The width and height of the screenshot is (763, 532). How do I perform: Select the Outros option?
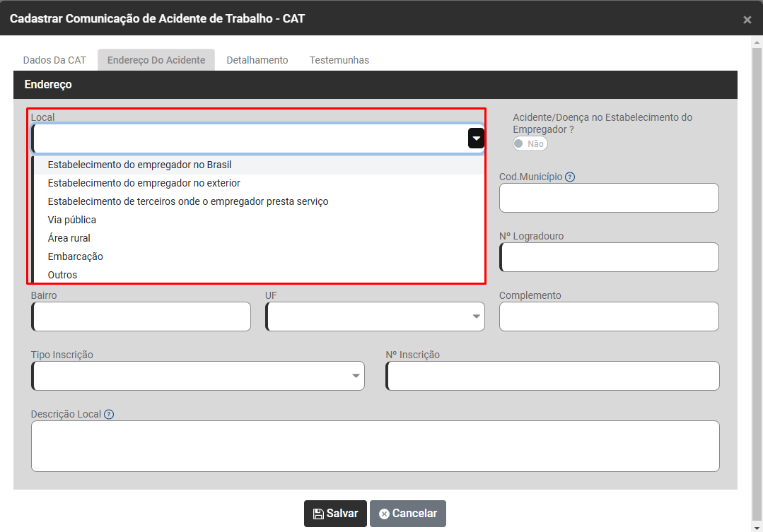259,275
